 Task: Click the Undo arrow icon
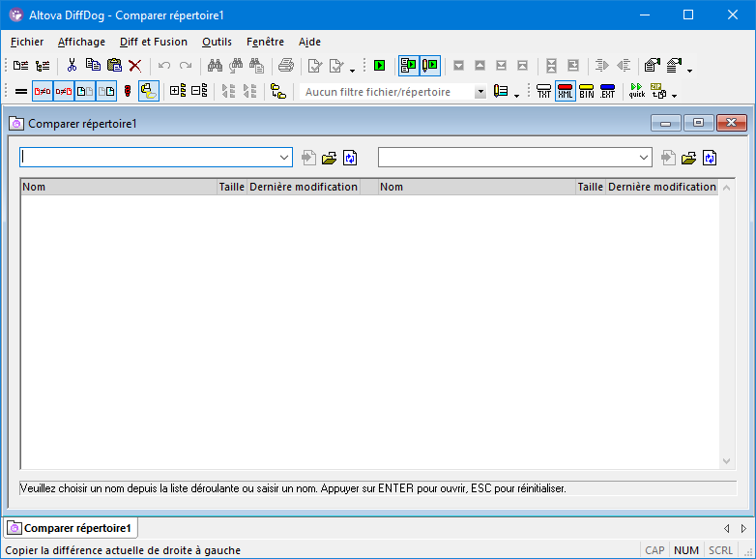[164, 66]
